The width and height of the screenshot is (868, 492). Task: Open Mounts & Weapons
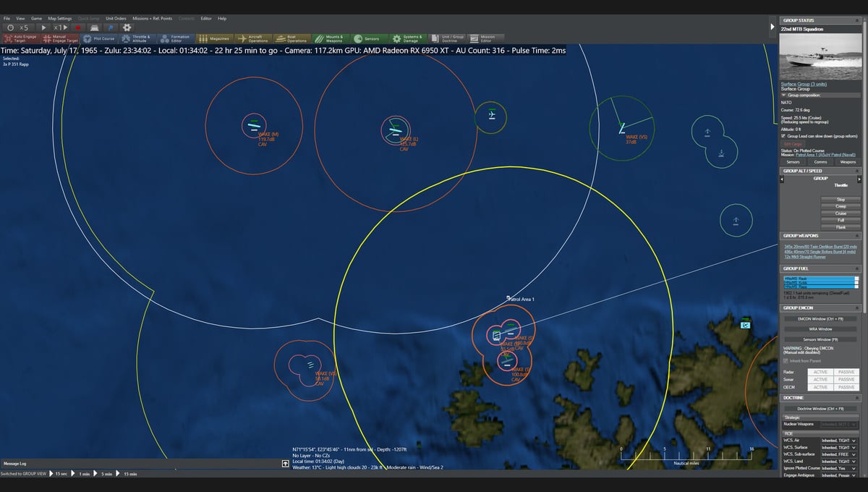330,38
